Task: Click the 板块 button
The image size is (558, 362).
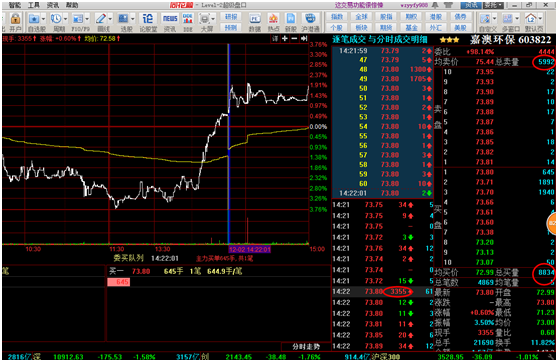Action: (x=362, y=27)
